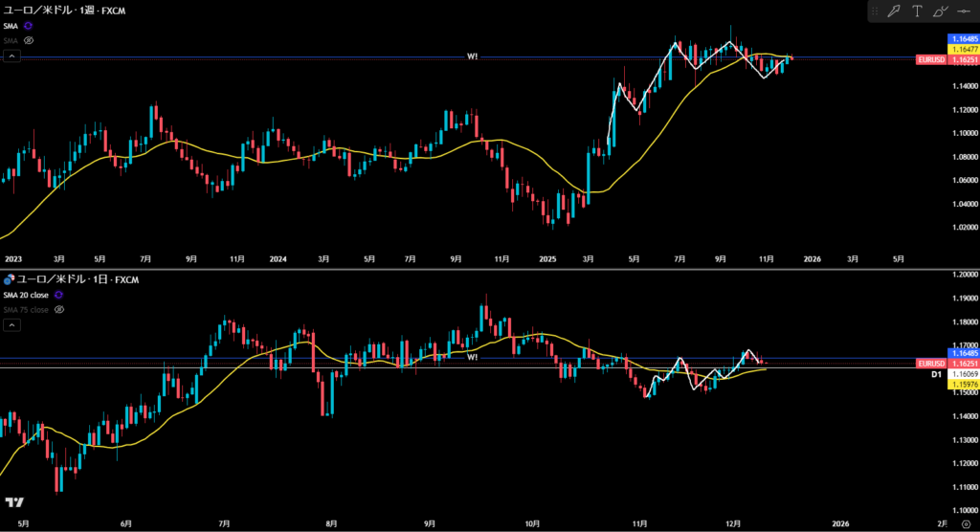Show the hidden SMA on weekly chart

tap(29, 41)
